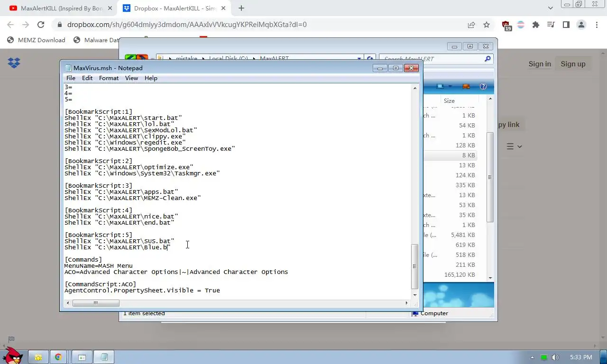Viewport: 607px width, 364px height.
Task: Close the YouTube MaxAlertKILL tab
Action: 110,8
